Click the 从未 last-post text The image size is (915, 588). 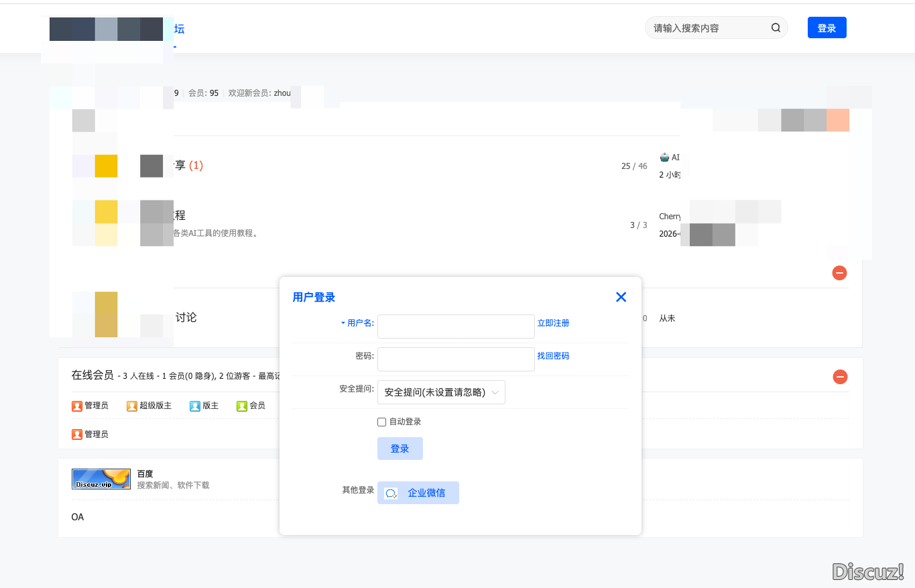667,318
